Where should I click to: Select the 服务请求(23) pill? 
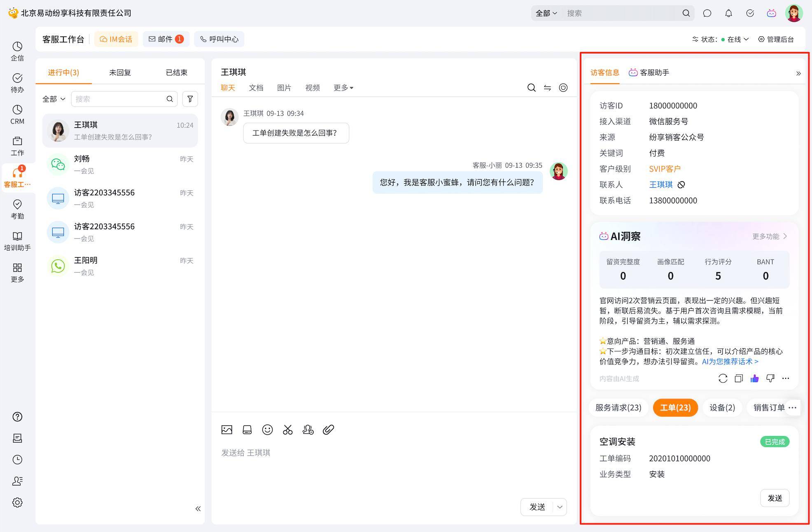[x=618, y=408]
